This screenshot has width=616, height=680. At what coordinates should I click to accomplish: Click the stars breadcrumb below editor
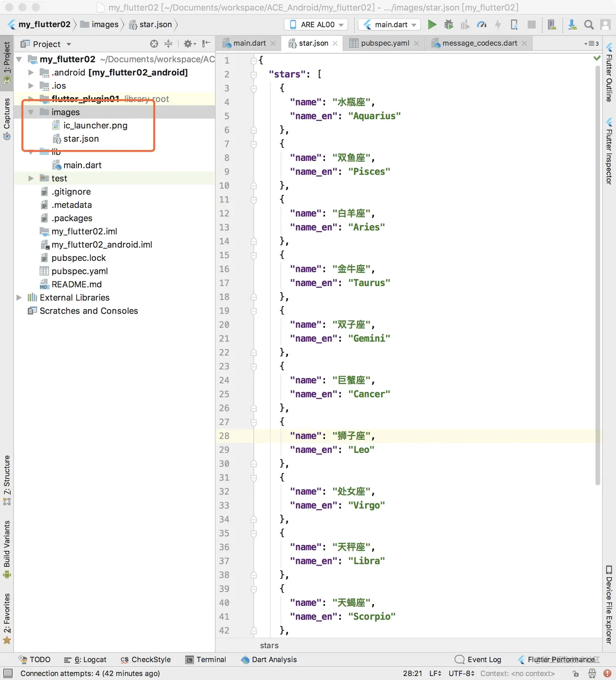click(269, 645)
